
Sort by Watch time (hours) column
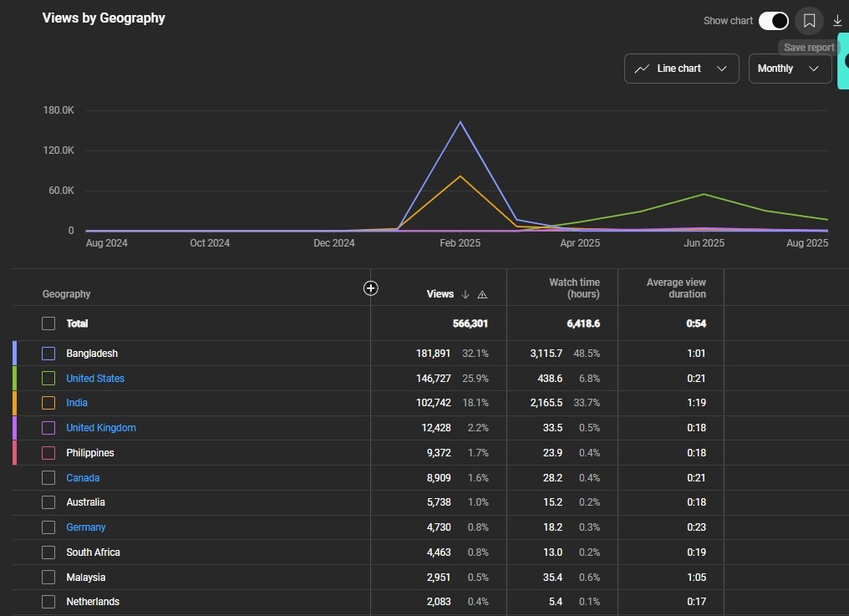pyautogui.click(x=574, y=288)
